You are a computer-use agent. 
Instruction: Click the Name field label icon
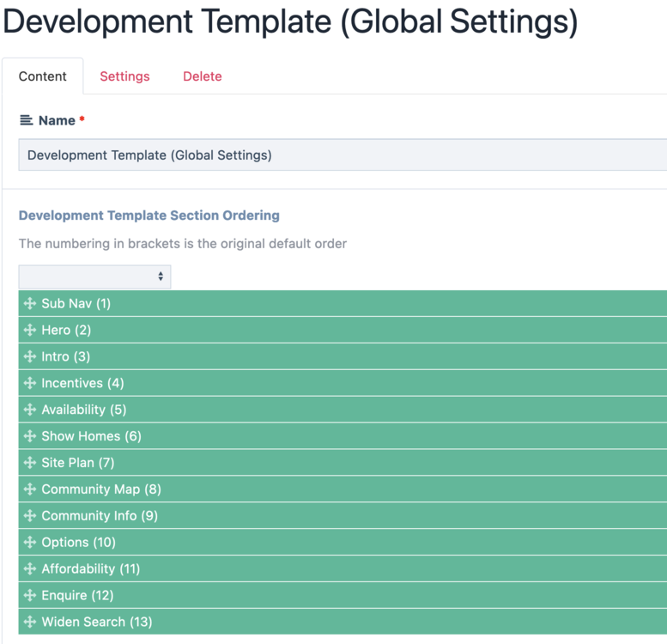[x=27, y=121]
